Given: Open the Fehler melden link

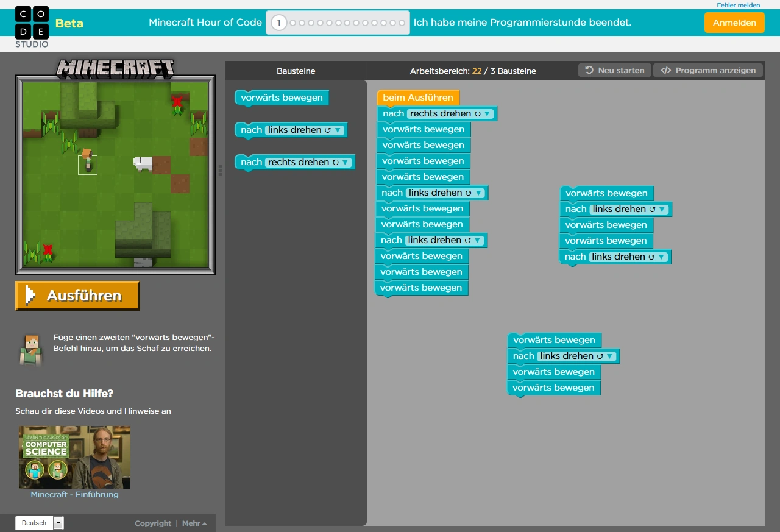Looking at the screenshot, I should pyautogui.click(x=739, y=5).
